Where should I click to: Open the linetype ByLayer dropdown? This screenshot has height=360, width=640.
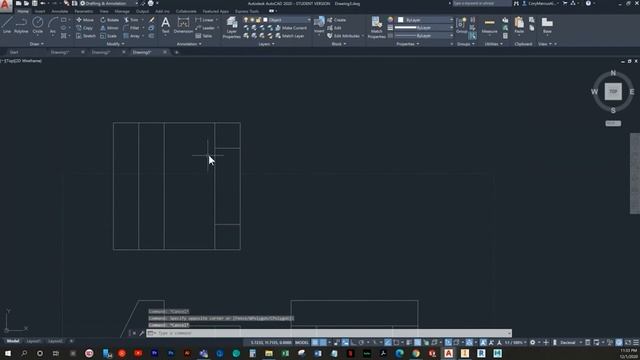click(x=424, y=36)
